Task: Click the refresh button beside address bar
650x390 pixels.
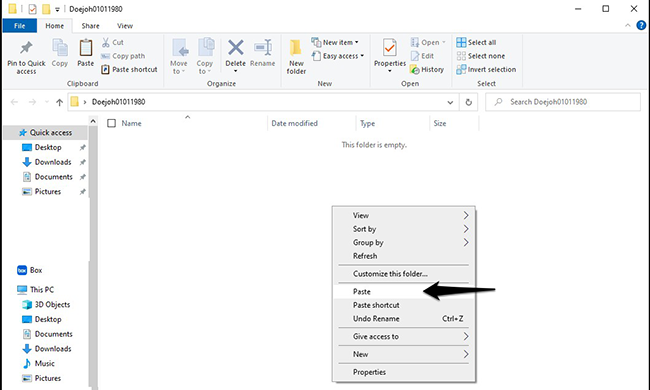Action: tap(468, 102)
